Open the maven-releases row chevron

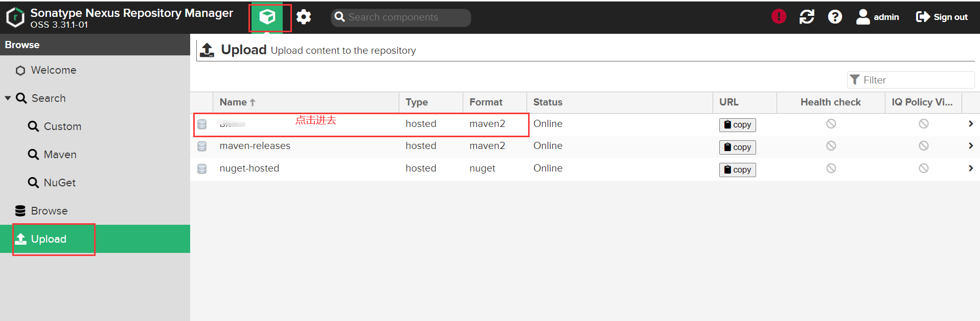pos(970,146)
